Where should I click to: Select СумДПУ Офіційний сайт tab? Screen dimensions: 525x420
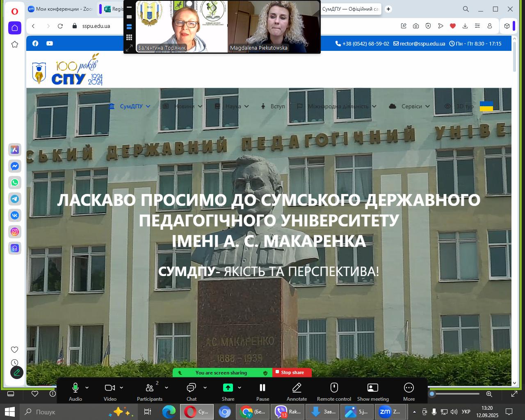tap(350, 9)
